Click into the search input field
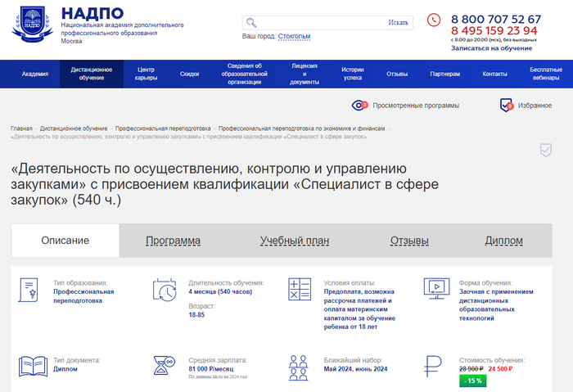Viewport: 573px width, 392px height. click(319, 22)
